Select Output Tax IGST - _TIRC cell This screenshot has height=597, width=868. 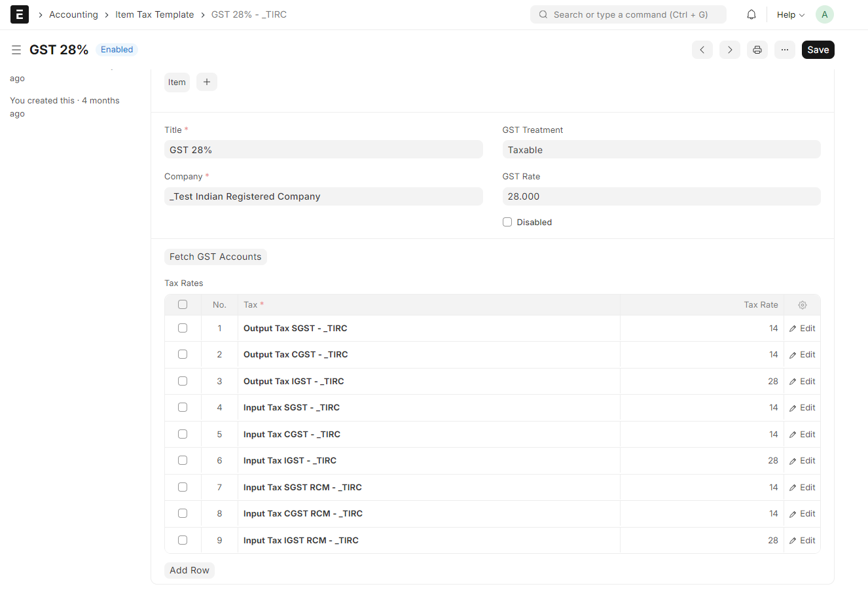(429, 382)
